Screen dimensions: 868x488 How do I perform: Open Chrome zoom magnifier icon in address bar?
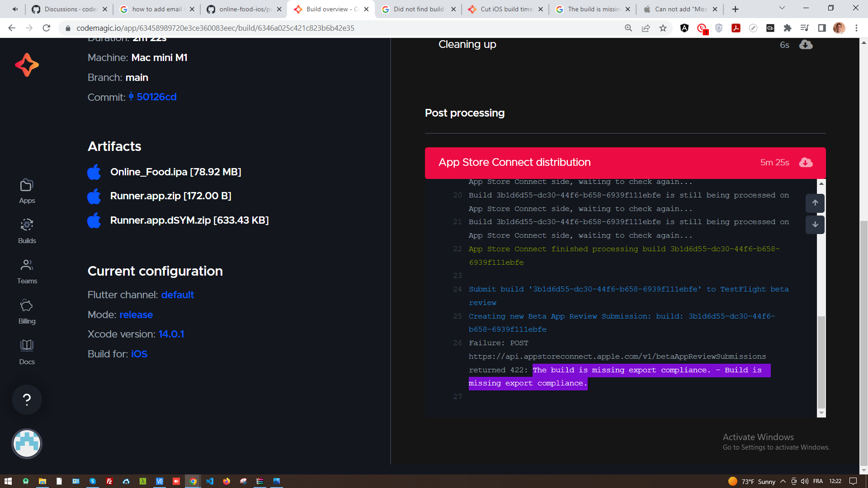point(628,28)
